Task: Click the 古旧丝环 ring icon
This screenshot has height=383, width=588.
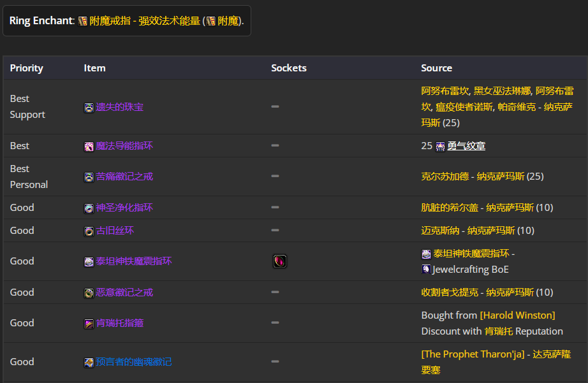Action: tap(89, 231)
